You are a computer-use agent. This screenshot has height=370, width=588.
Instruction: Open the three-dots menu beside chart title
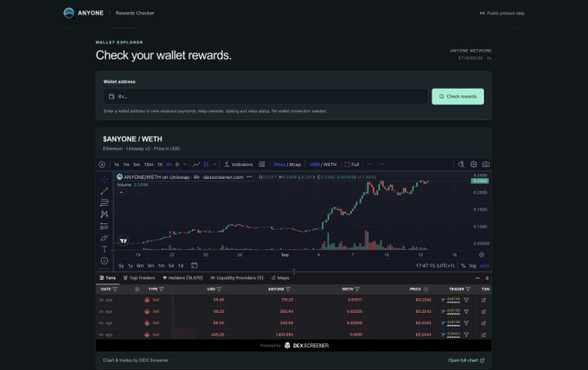pos(249,177)
